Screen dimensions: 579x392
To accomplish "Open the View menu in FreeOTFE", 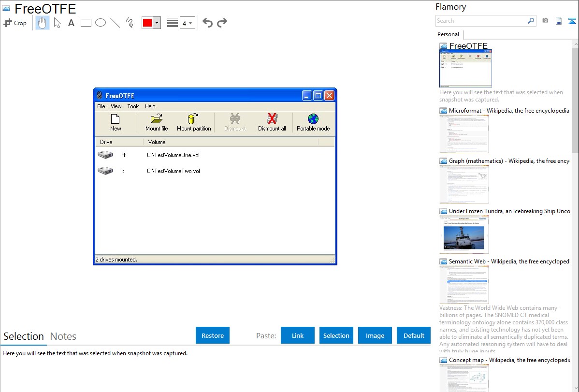I will [x=116, y=106].
